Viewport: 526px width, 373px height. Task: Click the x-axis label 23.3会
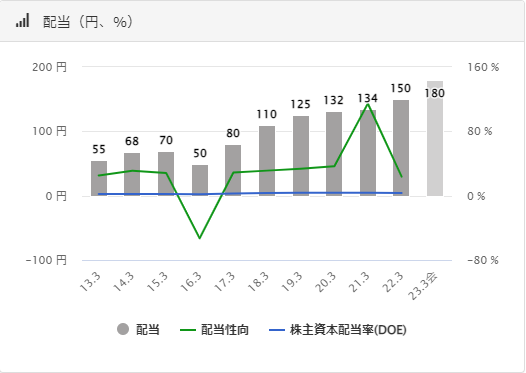click(423, 286)
